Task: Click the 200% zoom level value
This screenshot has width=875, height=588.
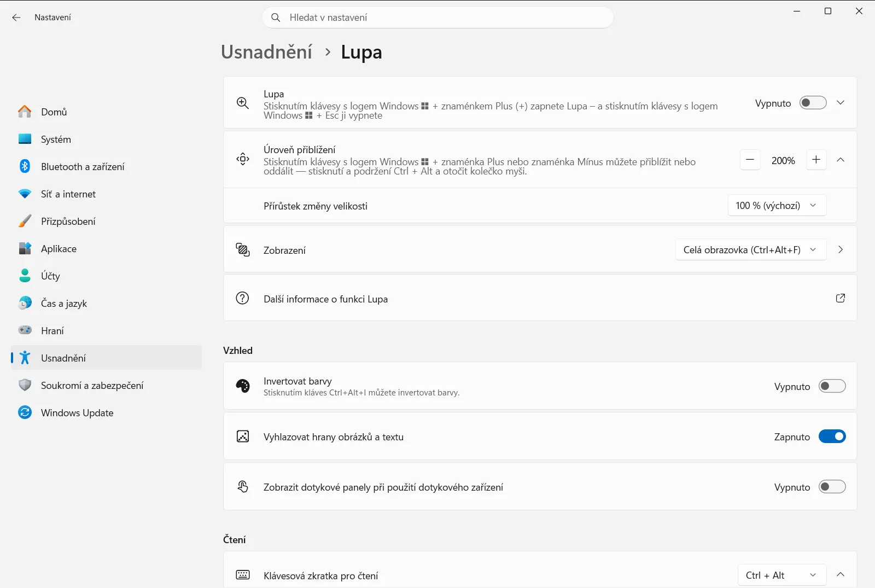Action: tap(783, 160)
